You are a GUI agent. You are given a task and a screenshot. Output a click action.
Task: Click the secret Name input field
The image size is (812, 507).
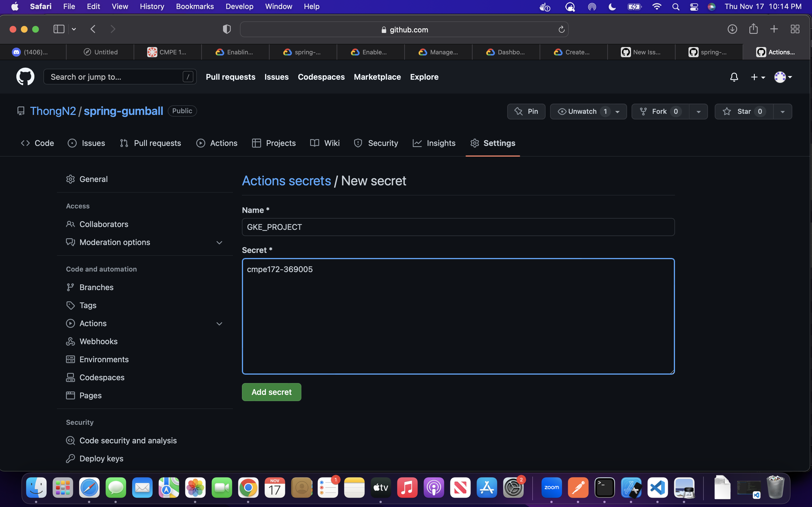pyautogui.click(x=458, y=227)
